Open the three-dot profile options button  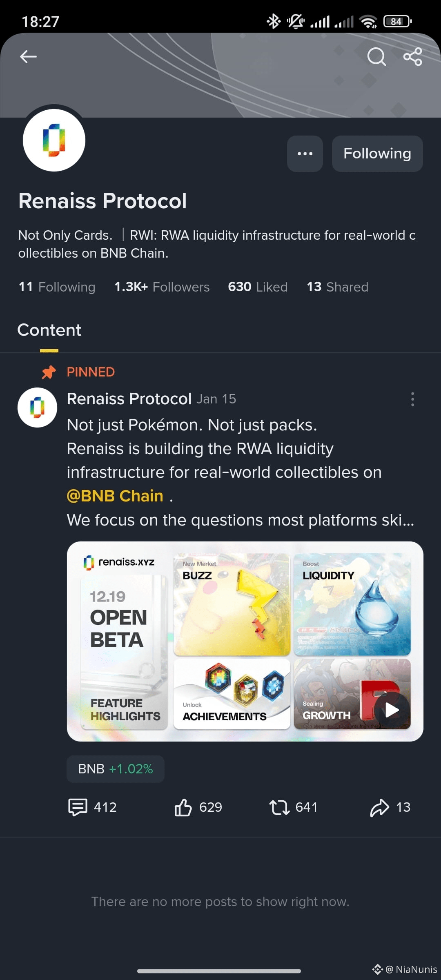click(x=305, y=154)
